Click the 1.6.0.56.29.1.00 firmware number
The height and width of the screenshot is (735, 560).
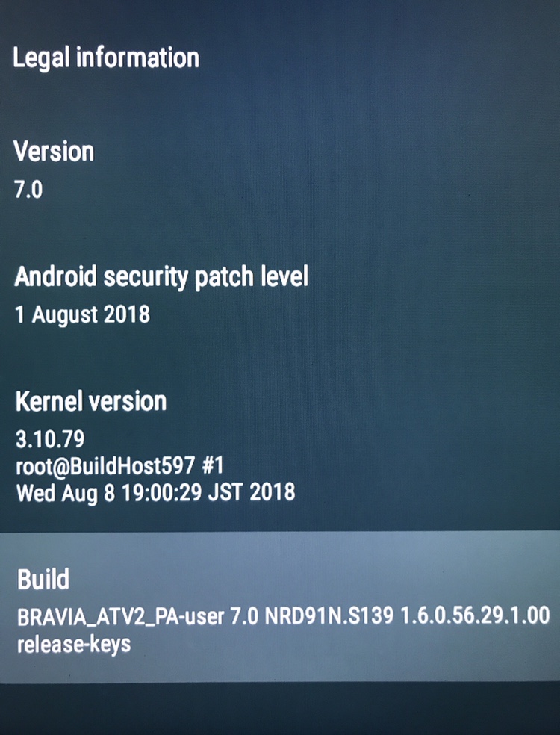click(x=475, y=615)
